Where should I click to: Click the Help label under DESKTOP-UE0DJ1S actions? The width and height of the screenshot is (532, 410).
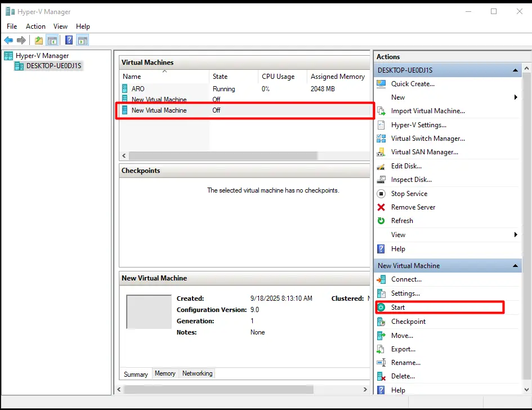[398, 249]
